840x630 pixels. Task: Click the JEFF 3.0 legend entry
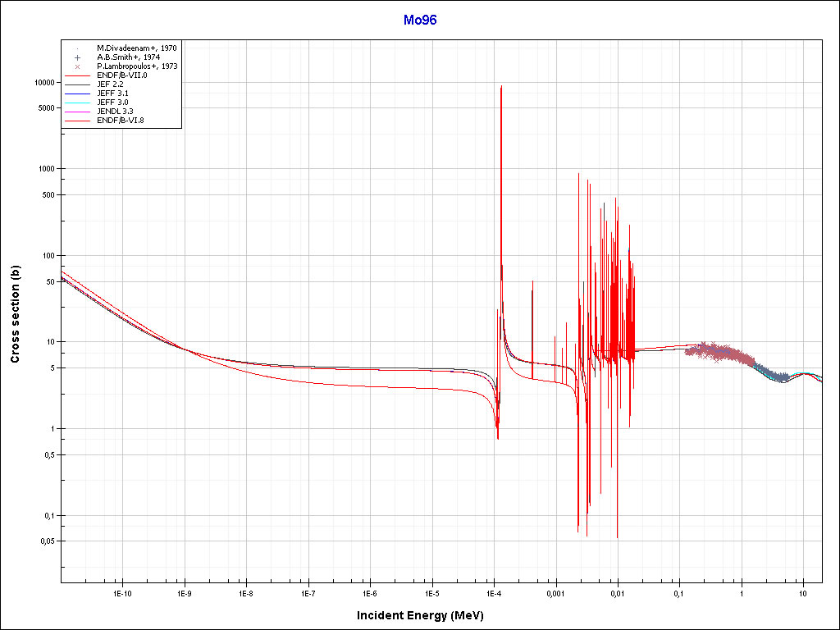pos(112,103)
